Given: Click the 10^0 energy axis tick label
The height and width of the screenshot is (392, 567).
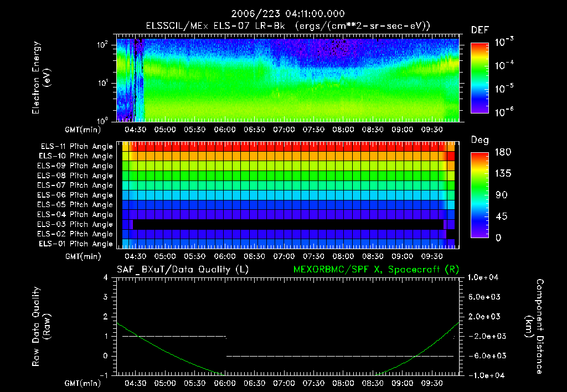Looking at the screenshot, I should tap(103, 120).
